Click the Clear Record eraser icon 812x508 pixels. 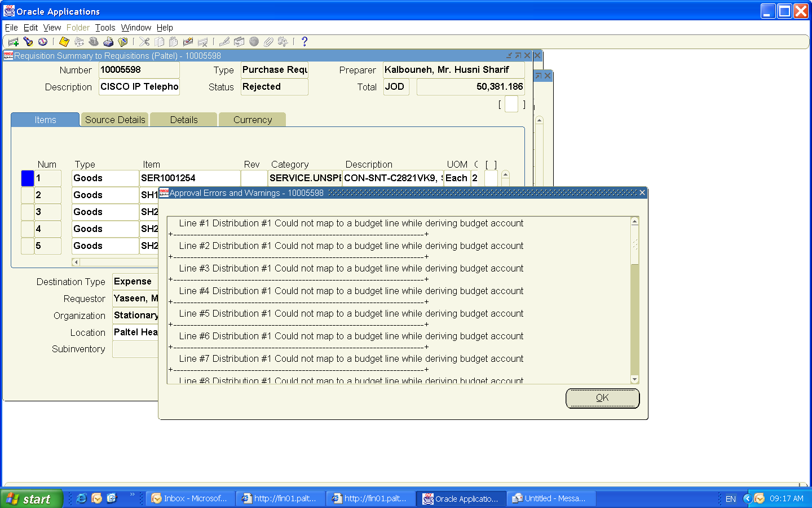188,42
